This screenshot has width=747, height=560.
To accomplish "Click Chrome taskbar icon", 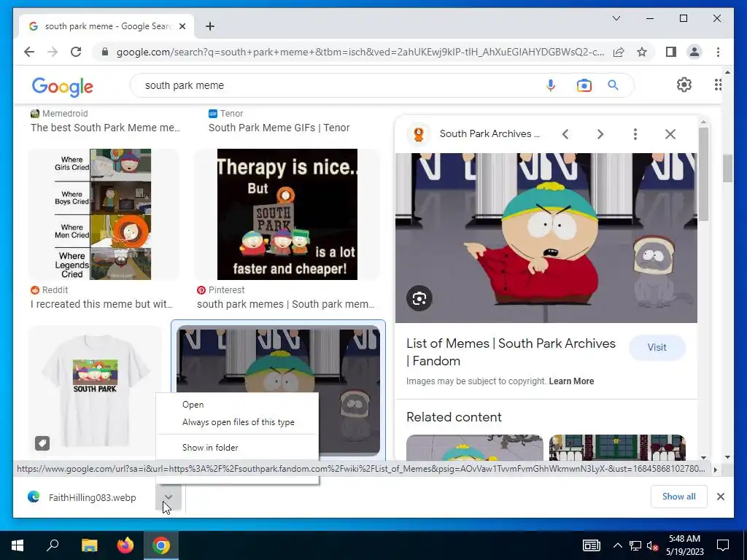I will 161,545.
